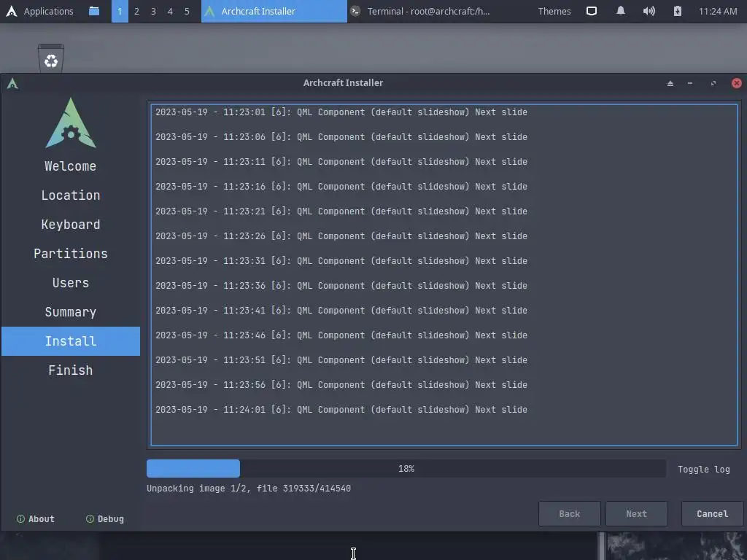Image resolution: width=747 pixels, height=560 pixels.
Task: Select the Welcome step in sidebar
Action: click(71, 166)
